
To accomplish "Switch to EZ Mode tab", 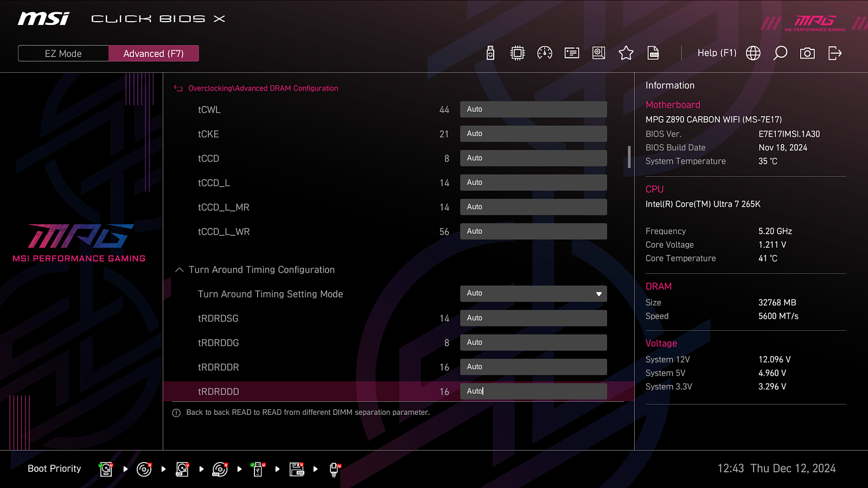I will click(x=63, y=53).
